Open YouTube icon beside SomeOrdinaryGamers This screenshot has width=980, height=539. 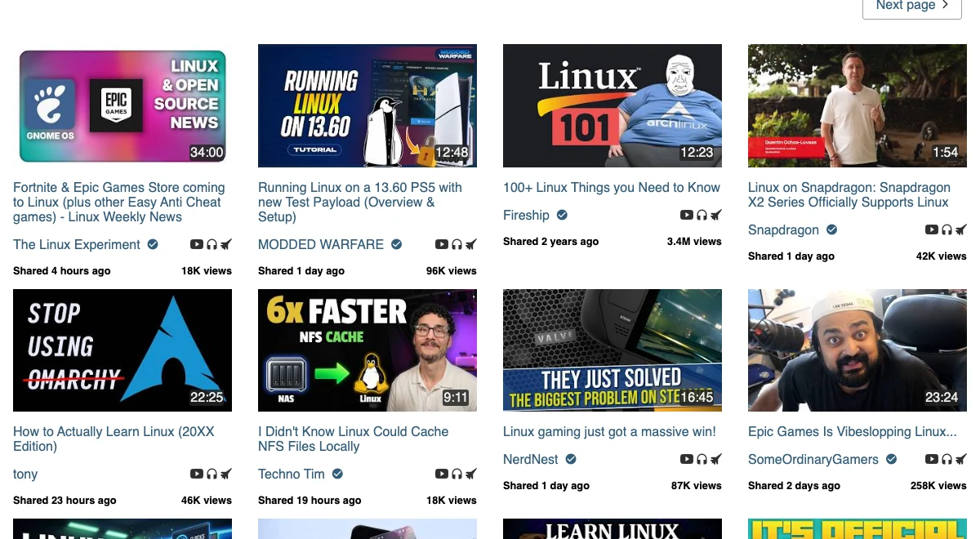pyautogui.click(x=932, y=459)
